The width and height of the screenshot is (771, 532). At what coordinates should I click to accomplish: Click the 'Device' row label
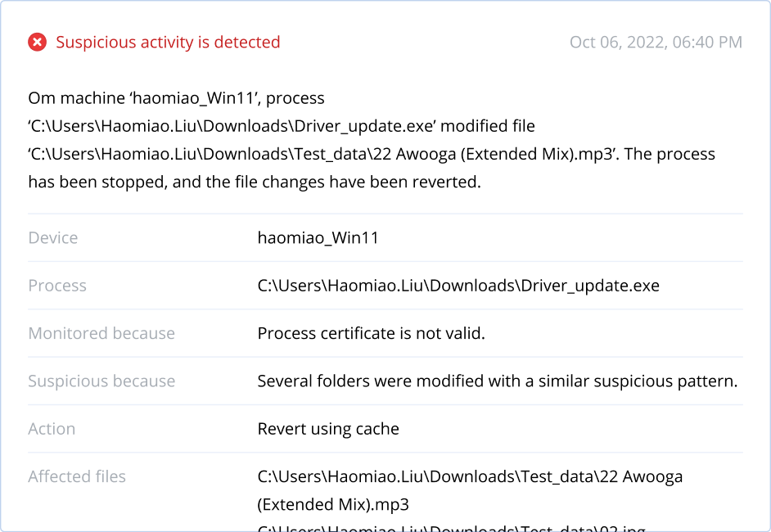[52, 237]
